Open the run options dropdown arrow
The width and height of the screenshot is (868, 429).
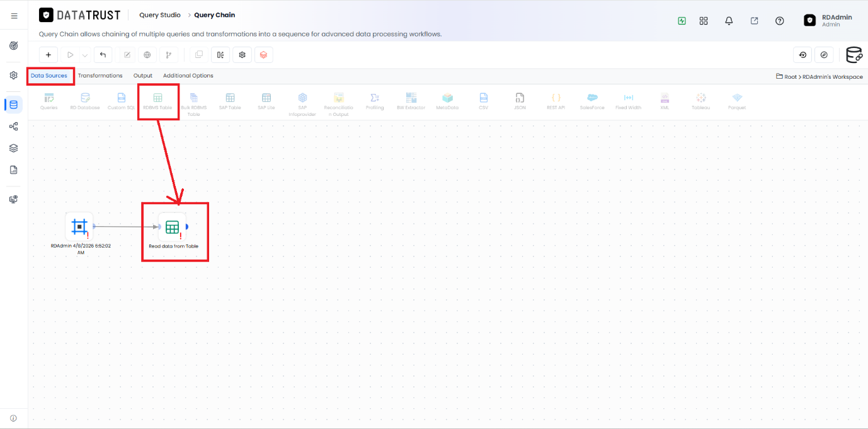pyautogui.click(x=84, y=55)
